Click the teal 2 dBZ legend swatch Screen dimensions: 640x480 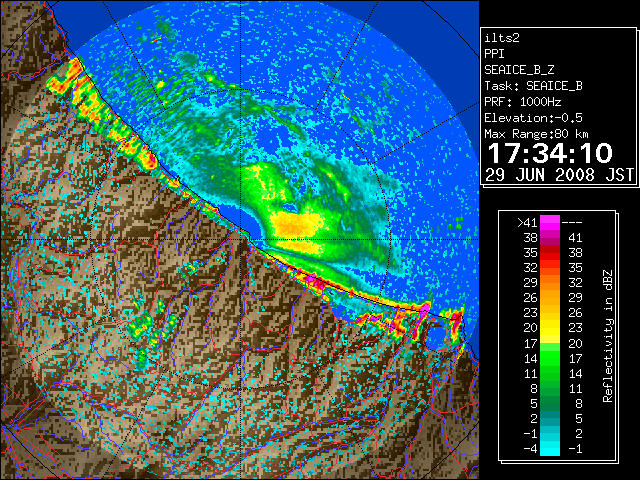pyautogui.click(x=550, y=418)
